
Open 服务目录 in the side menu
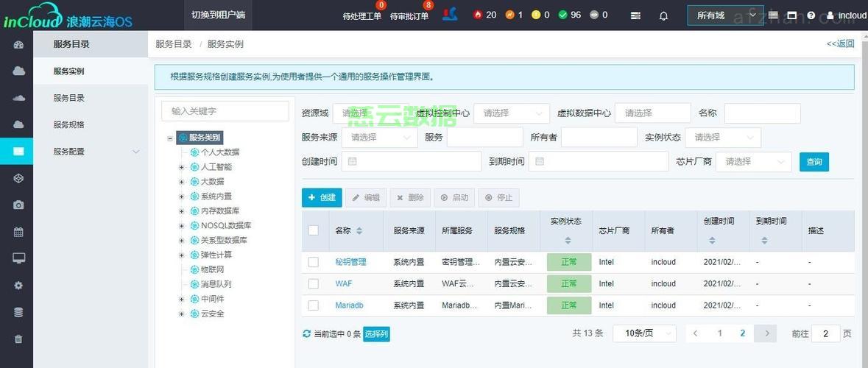coord(68,98)
